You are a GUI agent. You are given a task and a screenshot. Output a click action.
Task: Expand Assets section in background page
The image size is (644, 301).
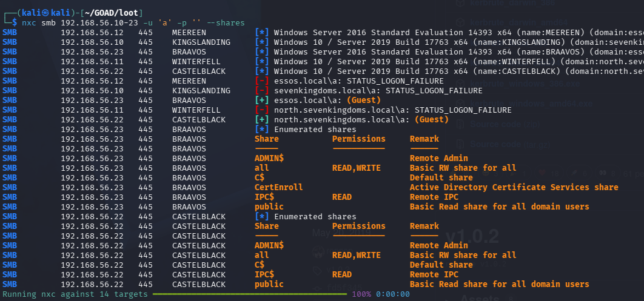[x=479, y=298]
